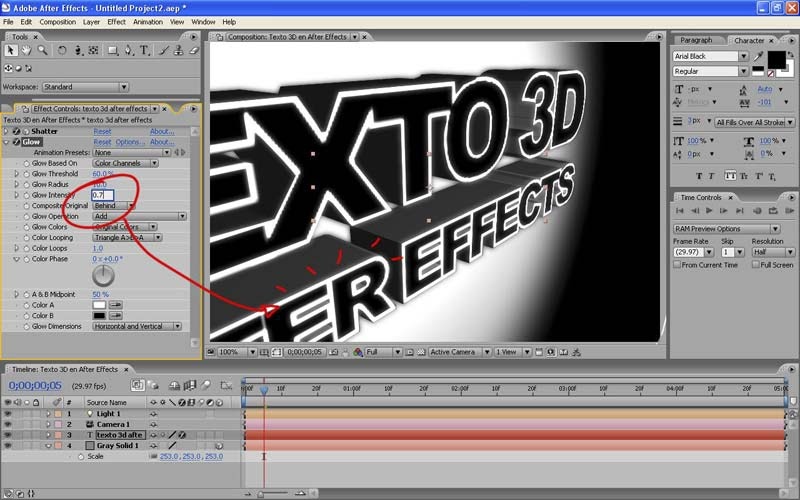This screenshot has height=500, width=800.
Task: Click the Show Channel RGB icon
Action: pos(358,352)
